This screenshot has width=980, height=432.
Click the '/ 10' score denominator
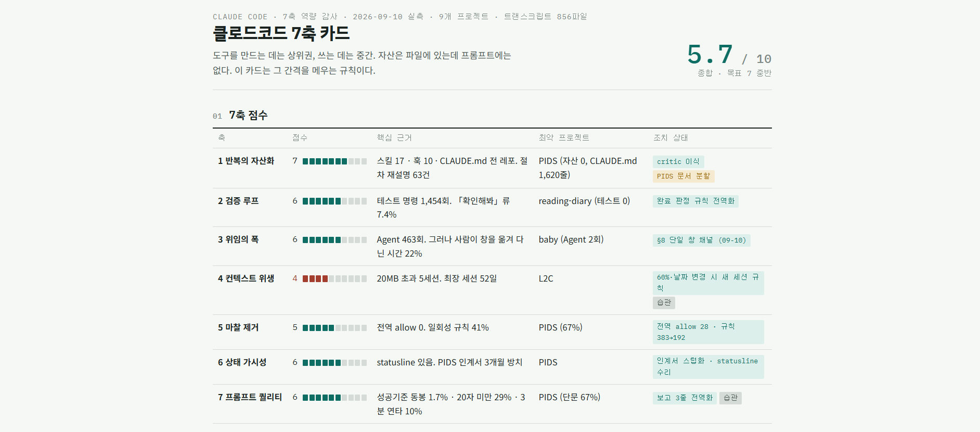756,59
